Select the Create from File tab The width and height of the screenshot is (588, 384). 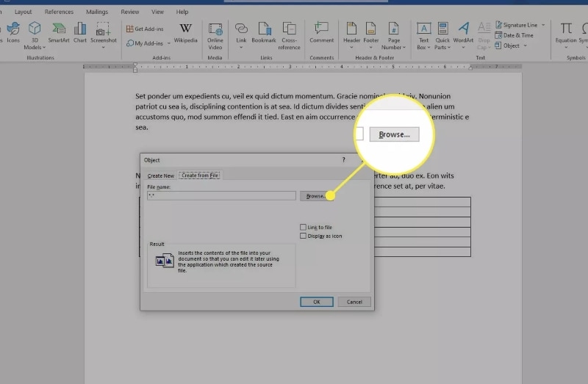[200, 175]
